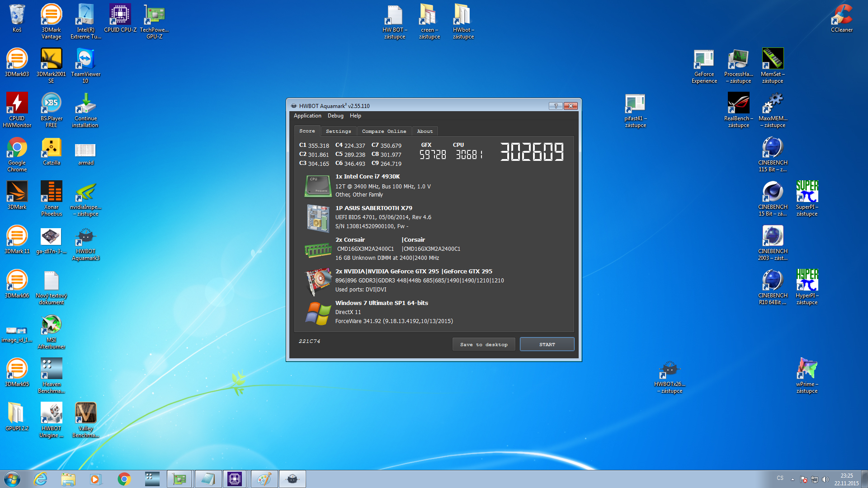Open Windows Explorer from taskbar
The image size is (868, 488).
(x=68, y=479)
